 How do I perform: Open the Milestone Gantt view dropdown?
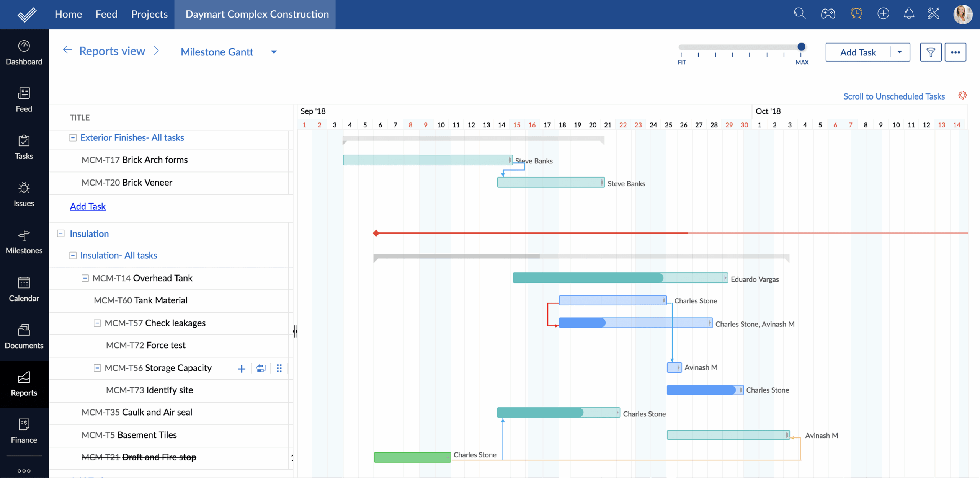pos(273,52)
